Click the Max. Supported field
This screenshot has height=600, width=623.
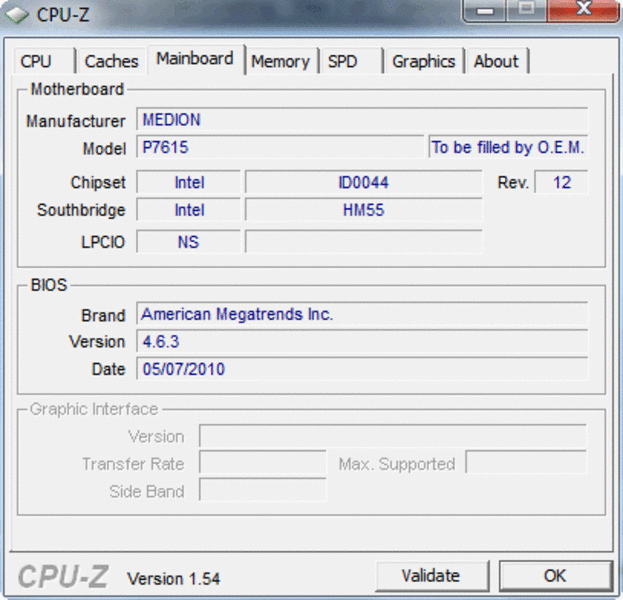tap(526, 463)
